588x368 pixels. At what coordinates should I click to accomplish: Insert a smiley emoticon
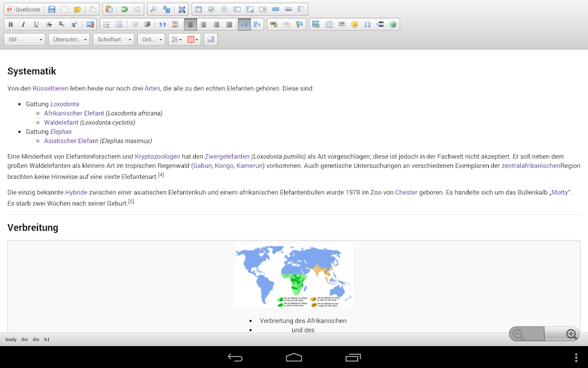tap(354, 24)
